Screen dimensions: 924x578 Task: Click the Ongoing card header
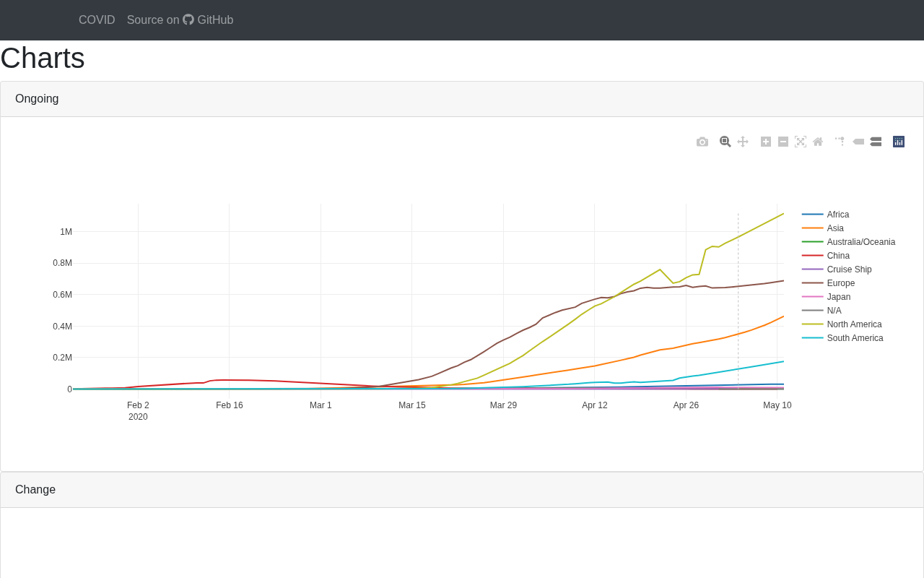[x=462, y=99]
